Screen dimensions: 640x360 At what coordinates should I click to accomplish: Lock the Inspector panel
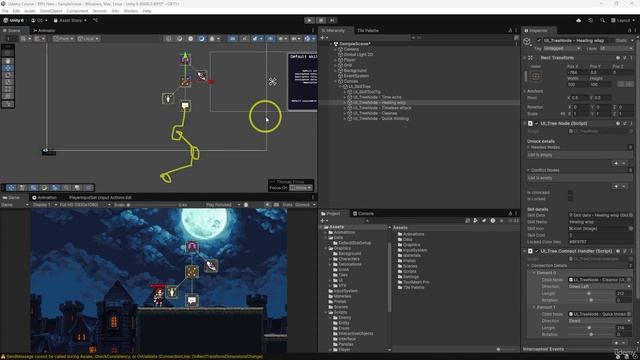[x=629, y=31]
